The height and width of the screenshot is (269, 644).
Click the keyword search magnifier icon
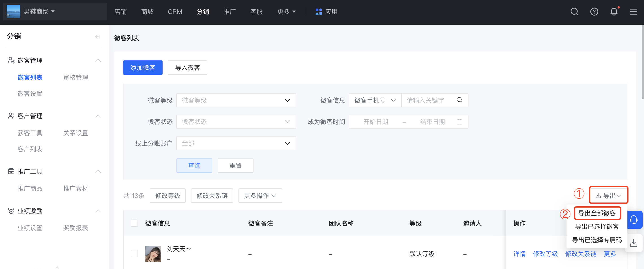coord(459,100)
